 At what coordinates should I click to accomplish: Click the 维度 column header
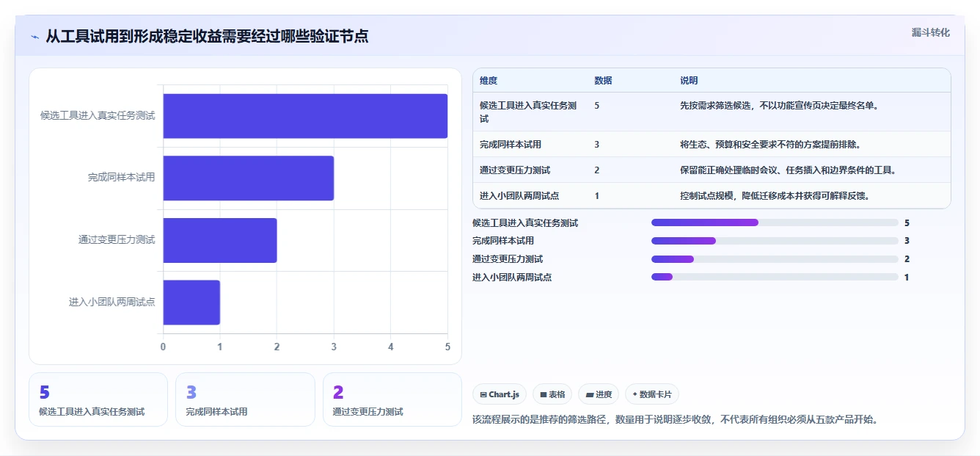(489, 81)
